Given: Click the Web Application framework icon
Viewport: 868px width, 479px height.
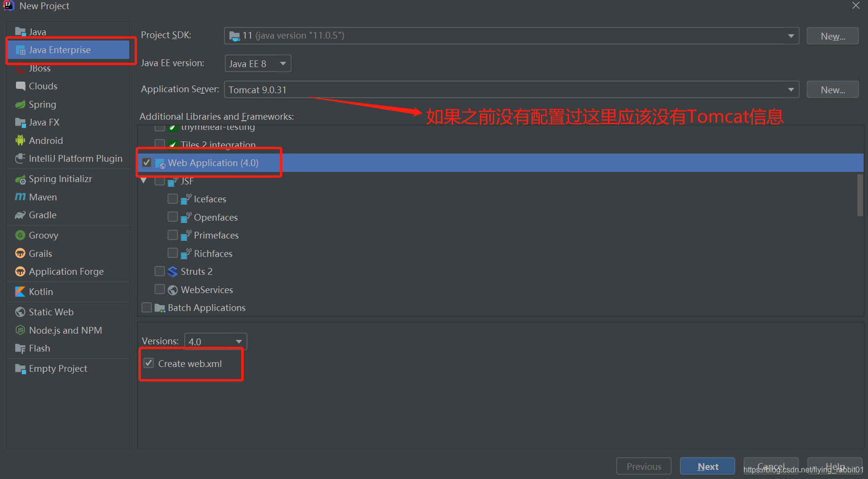Looking at the screenshot, I should click(x=160, y=163).
